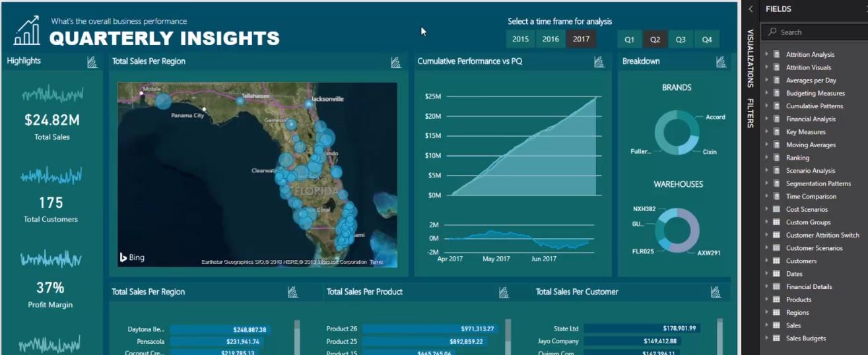The height and width of the screenshot is (355, 868).
Task: Select Regions in the Fields pane
Action: tap(797, 312)
